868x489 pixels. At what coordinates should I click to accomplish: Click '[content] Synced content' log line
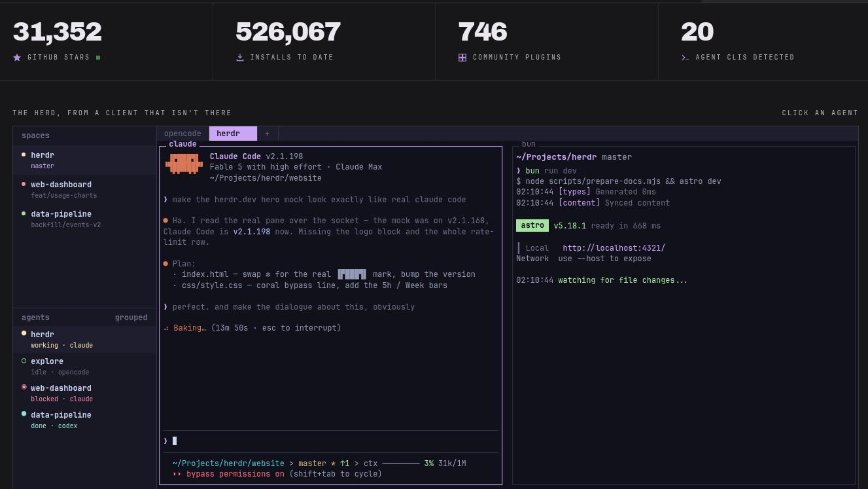[x=593, y=203]
